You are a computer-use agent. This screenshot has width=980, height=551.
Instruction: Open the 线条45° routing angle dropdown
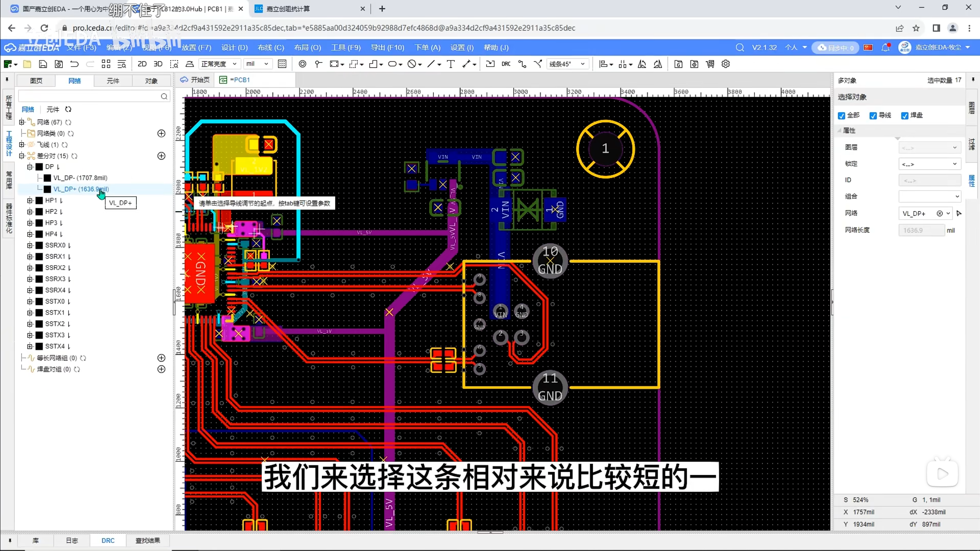[567, 64]
